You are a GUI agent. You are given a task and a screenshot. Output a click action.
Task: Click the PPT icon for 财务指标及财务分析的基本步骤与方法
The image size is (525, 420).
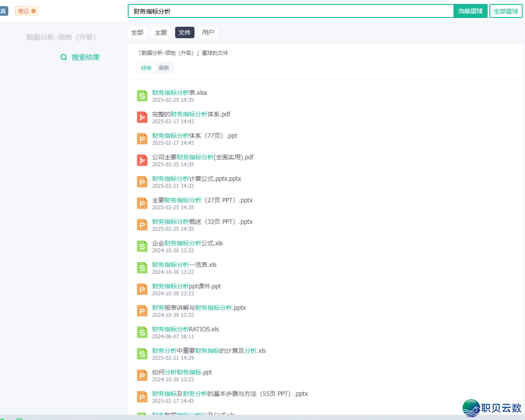(x=142, y=397)
